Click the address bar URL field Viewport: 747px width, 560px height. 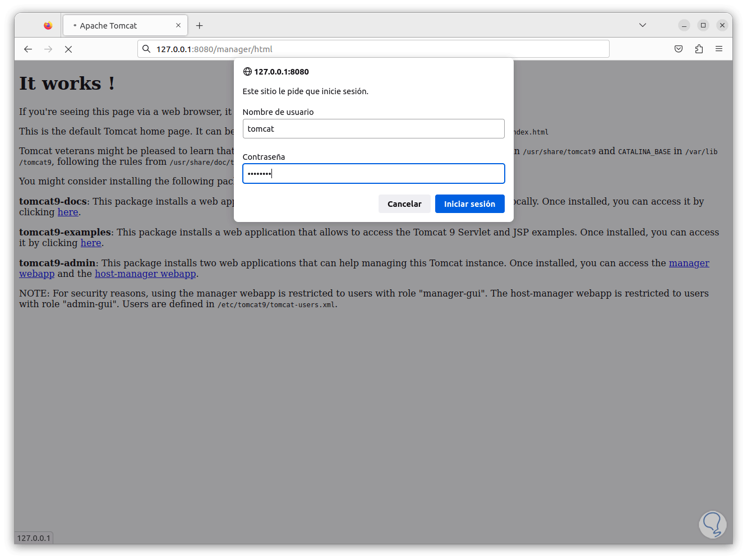pos(373,49)
